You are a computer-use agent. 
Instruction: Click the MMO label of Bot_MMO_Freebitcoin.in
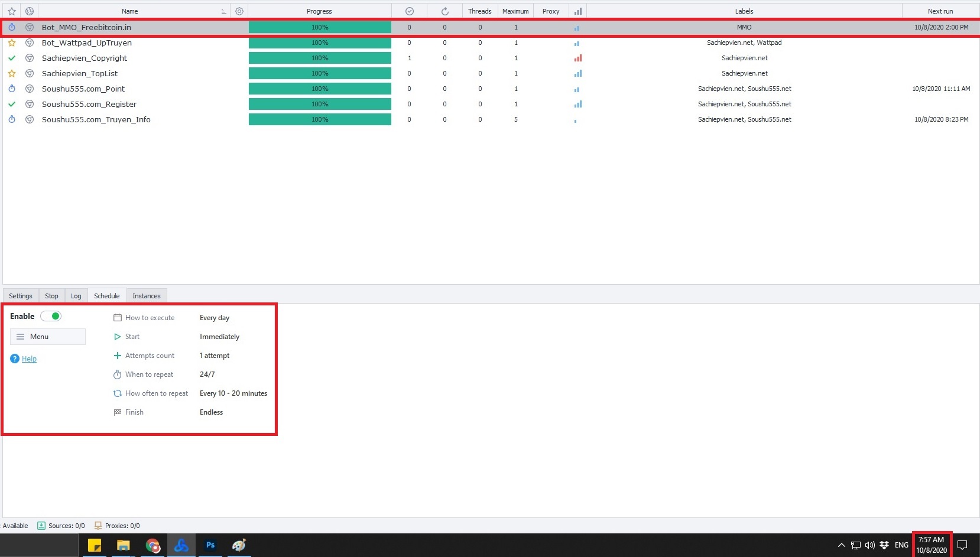(x=744, y=27)
